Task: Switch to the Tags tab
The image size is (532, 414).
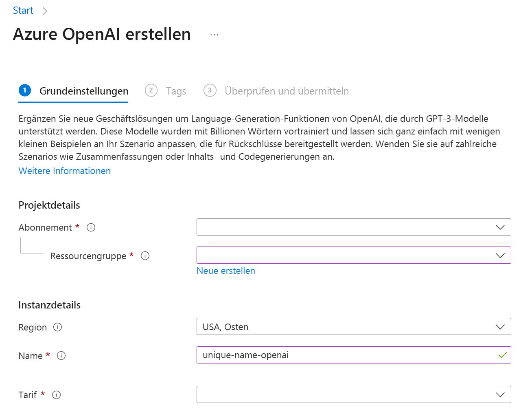Action: tap(166, 91)
